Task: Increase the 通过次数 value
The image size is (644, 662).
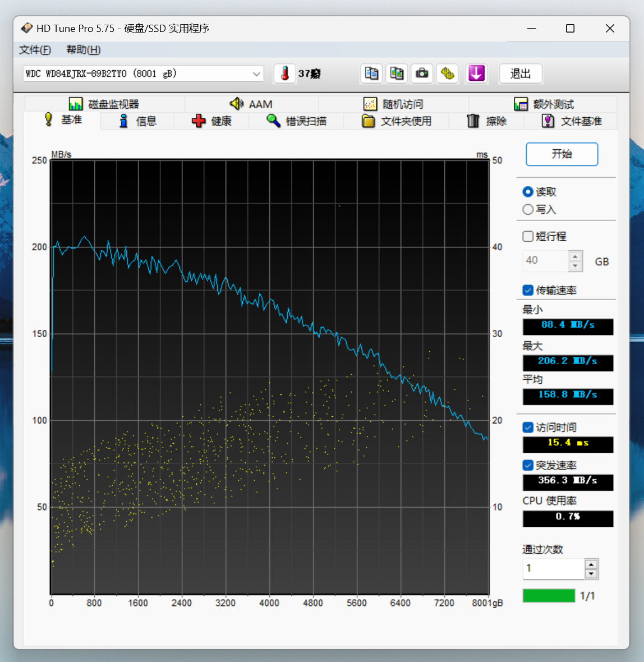Action: pos(591,564)
